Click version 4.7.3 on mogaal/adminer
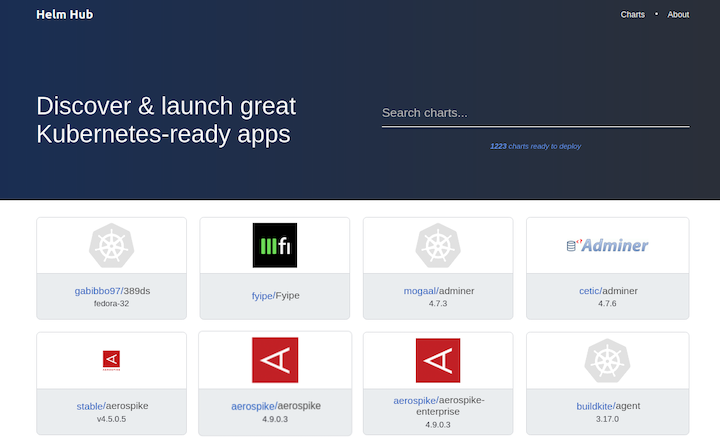The height and width of the screenshot is (439, 720). tap(438, 304)
